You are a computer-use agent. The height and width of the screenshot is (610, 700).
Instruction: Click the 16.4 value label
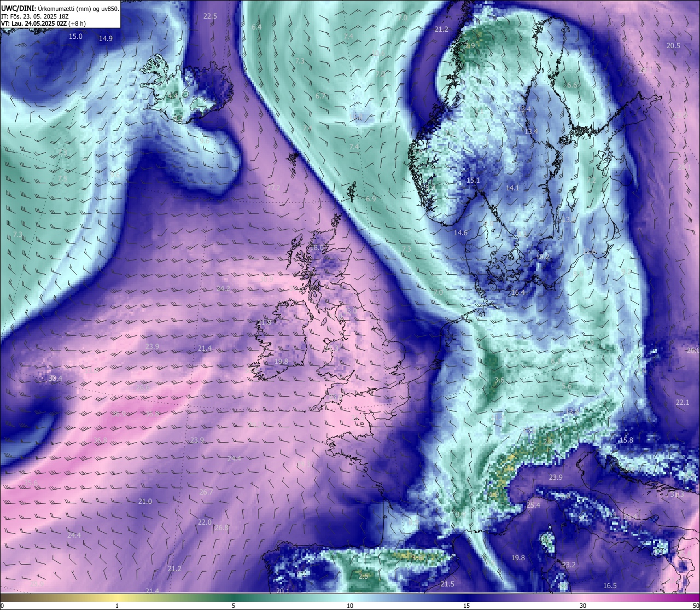(x=517, y=293)
